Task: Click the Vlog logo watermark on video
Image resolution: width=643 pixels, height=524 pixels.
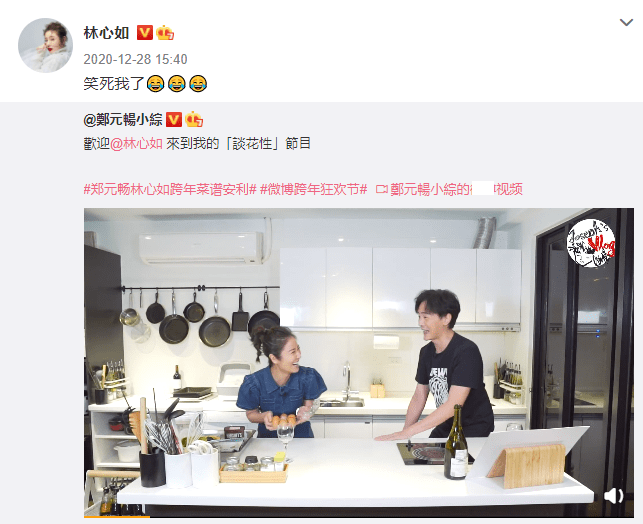Action: point(591,243)
